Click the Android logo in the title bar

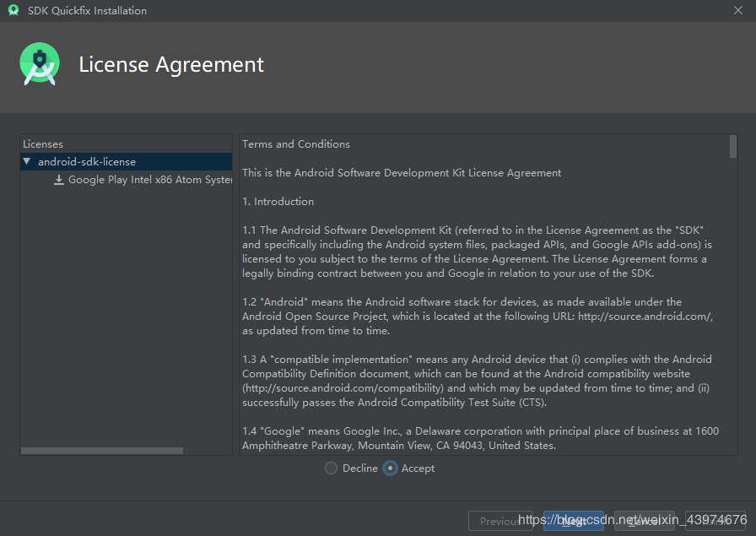(x=13, y=10)
